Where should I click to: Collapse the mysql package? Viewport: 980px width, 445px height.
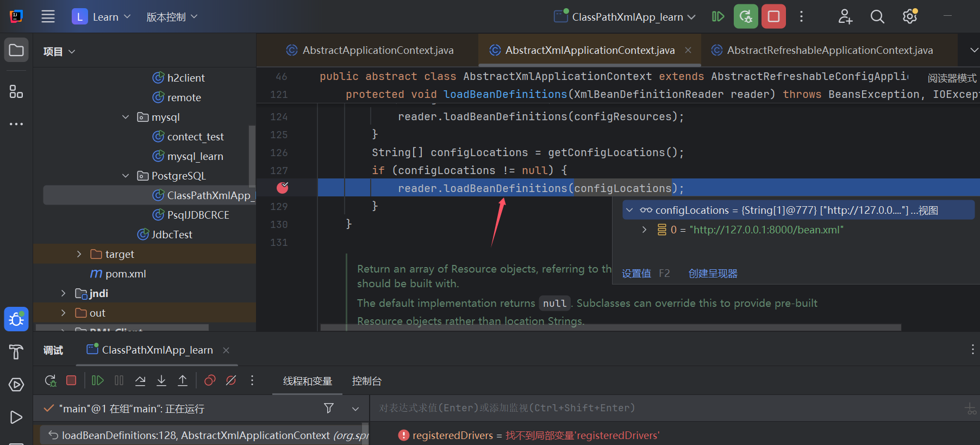[x=126, y=117]
